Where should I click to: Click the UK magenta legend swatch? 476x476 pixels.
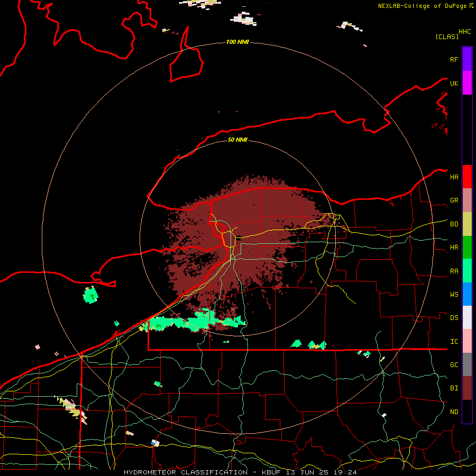(467, 83)
